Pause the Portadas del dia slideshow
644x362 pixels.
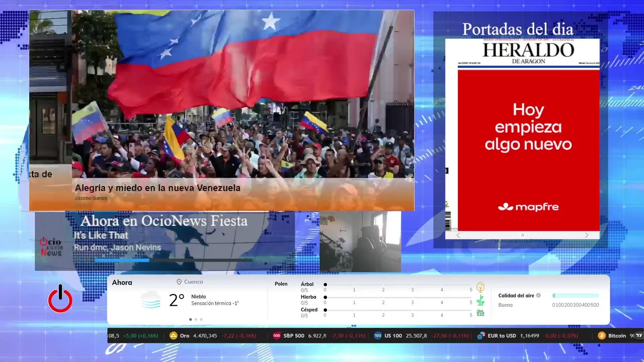coord(522,235)
